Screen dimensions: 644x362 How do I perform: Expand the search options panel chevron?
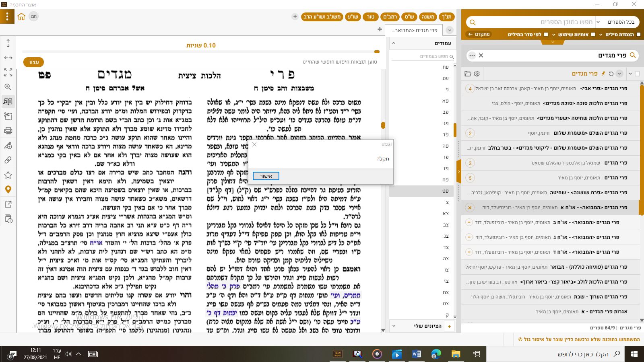553,42
